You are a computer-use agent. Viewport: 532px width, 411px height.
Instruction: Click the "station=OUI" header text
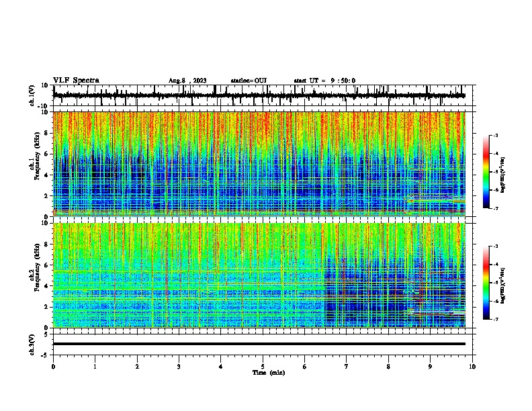tap(249, 81)
